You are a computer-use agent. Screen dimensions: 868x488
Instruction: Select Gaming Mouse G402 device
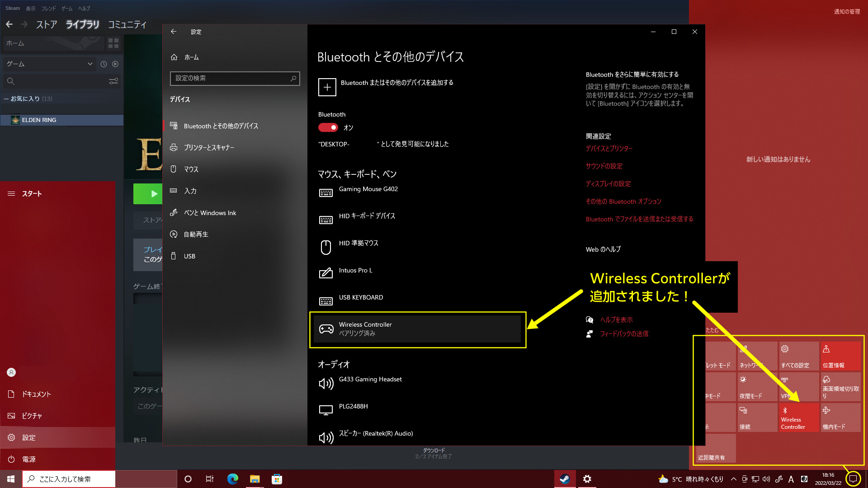(368, 189)
